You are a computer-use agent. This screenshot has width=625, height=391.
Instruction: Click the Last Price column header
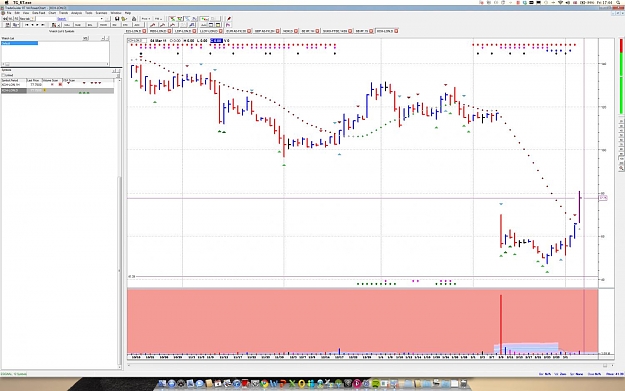coord(33,80)
